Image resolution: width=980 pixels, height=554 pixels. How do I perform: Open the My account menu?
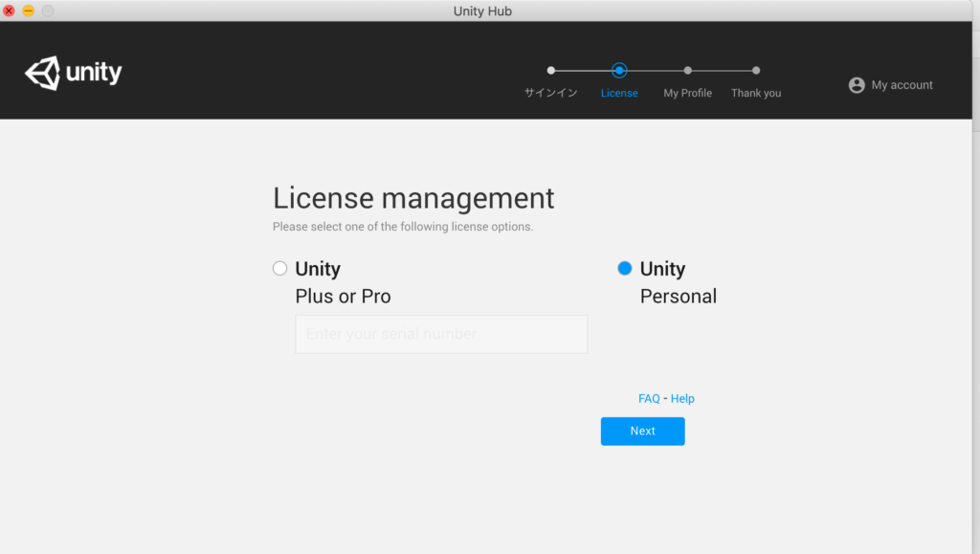(901, 85)
